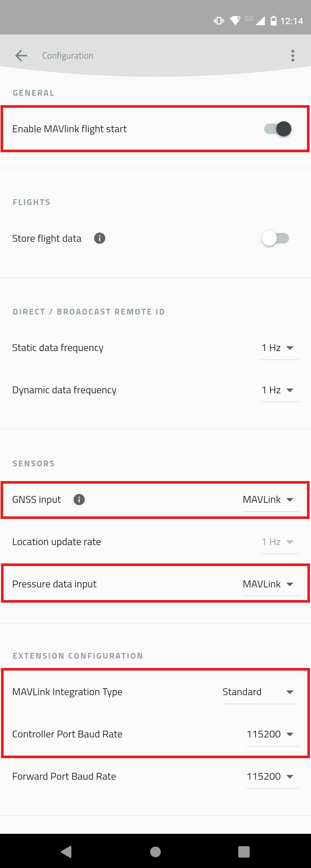Tap the Configuration title text

tap(68, 55)
